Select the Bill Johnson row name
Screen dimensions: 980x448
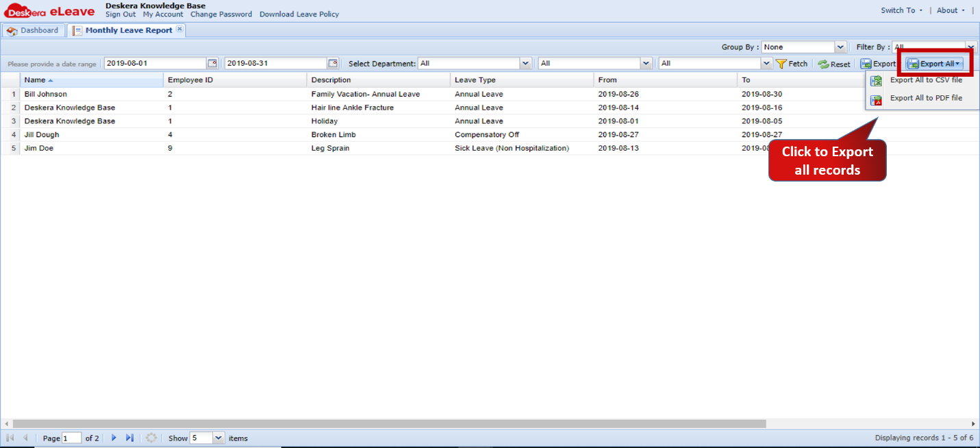(46, 94)
